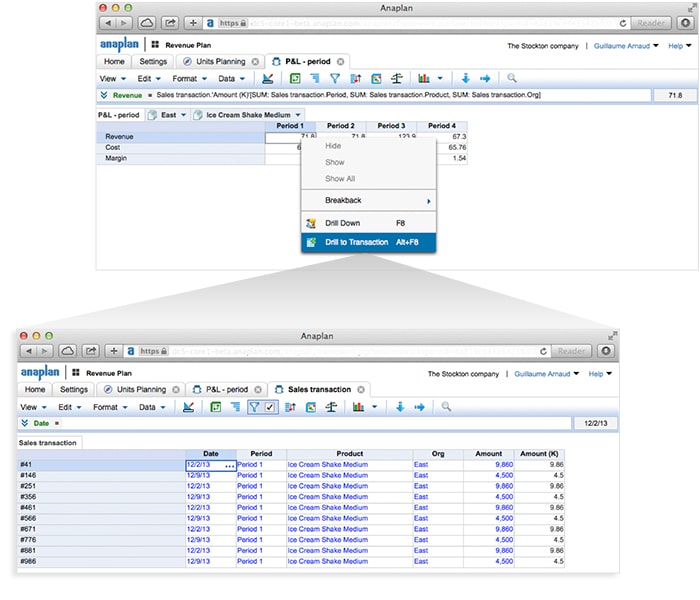Reload the page in top browser window
The width and height of the screenshot is (700, 600).
(x=623, y=23)
